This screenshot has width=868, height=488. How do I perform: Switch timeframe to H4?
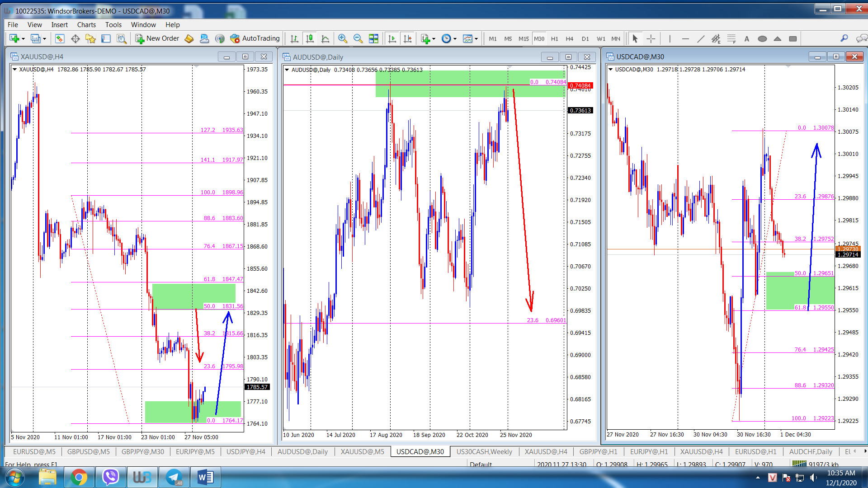point(570,39)
